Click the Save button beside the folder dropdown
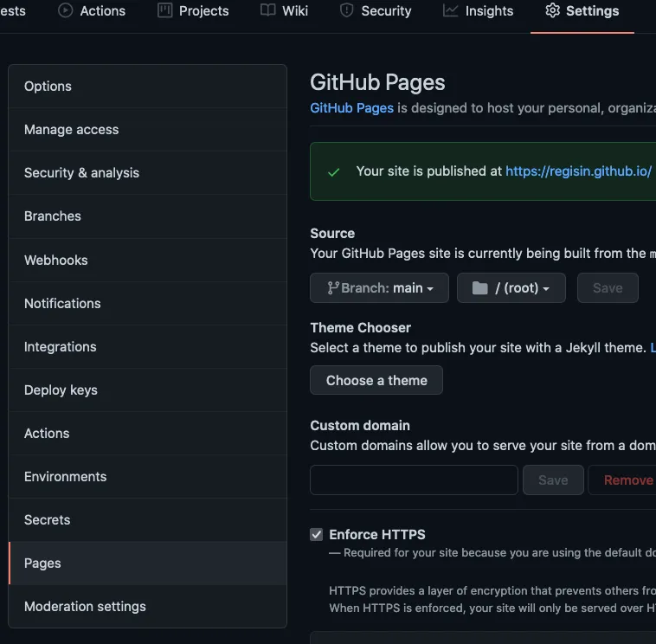Screen dimensions: 656x644 [x=608, y=288]
